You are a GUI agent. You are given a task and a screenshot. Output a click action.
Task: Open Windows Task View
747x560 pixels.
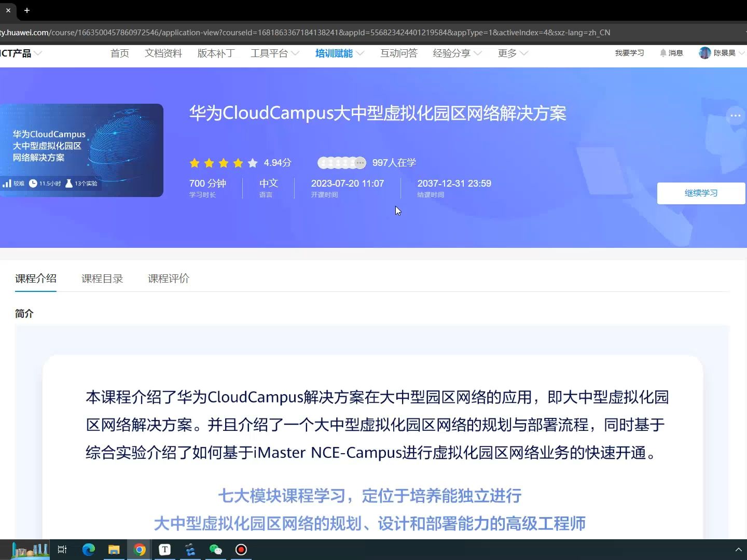point(62,550)
